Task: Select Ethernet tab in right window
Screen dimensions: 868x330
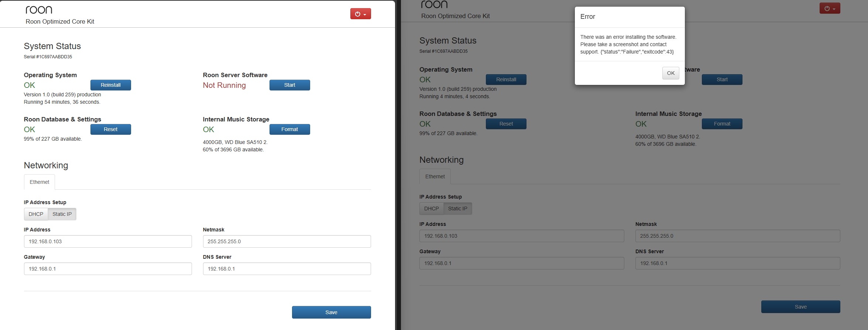Action: 435,176
